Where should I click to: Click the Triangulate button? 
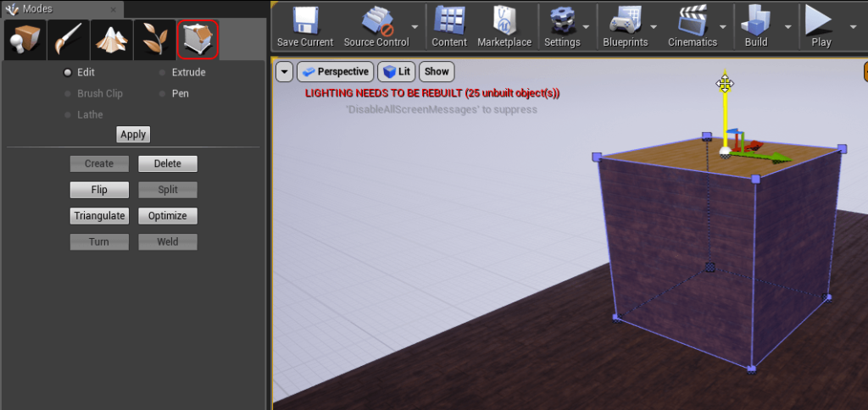coord(99,216)
